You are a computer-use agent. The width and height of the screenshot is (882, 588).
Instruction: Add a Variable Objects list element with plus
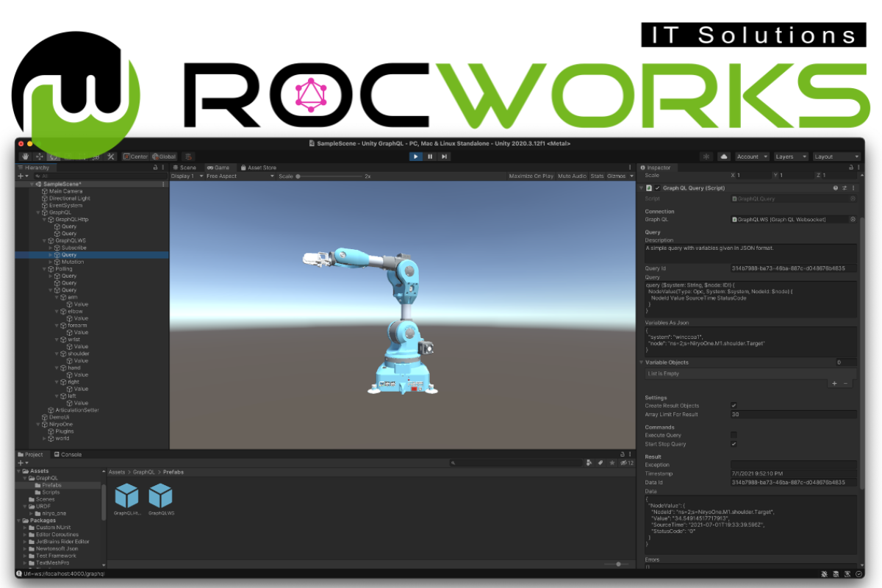click(x=834, y=383)
